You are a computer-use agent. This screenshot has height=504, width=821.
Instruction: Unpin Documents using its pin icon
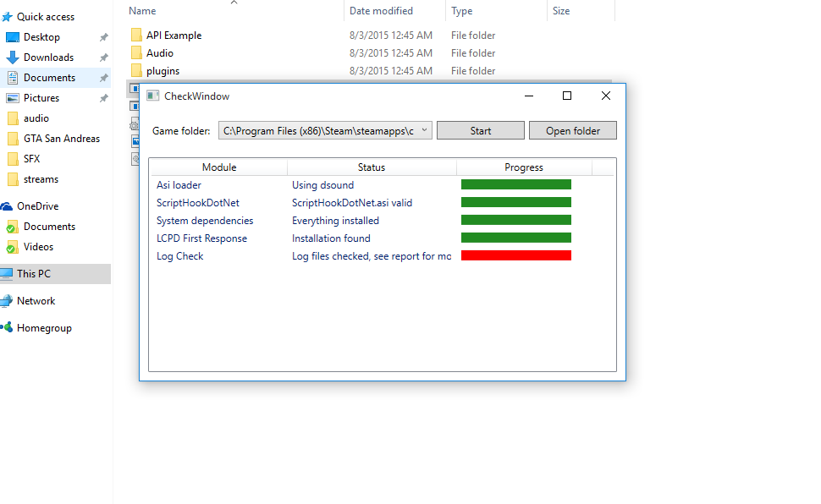[x=103, y=78]
